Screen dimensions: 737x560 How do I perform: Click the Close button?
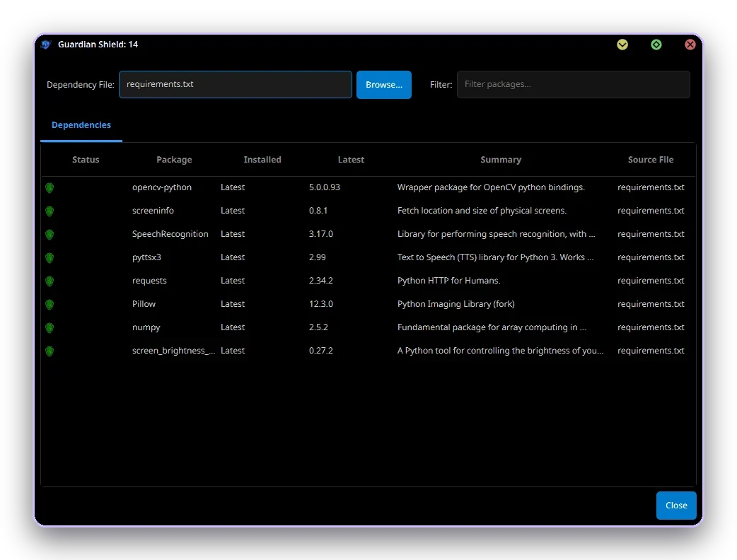tap(676, 506)
